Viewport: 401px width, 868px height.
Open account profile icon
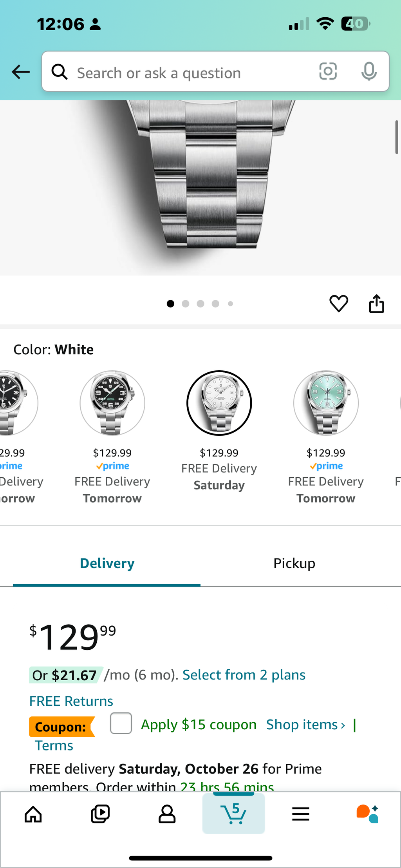point(167,814)
